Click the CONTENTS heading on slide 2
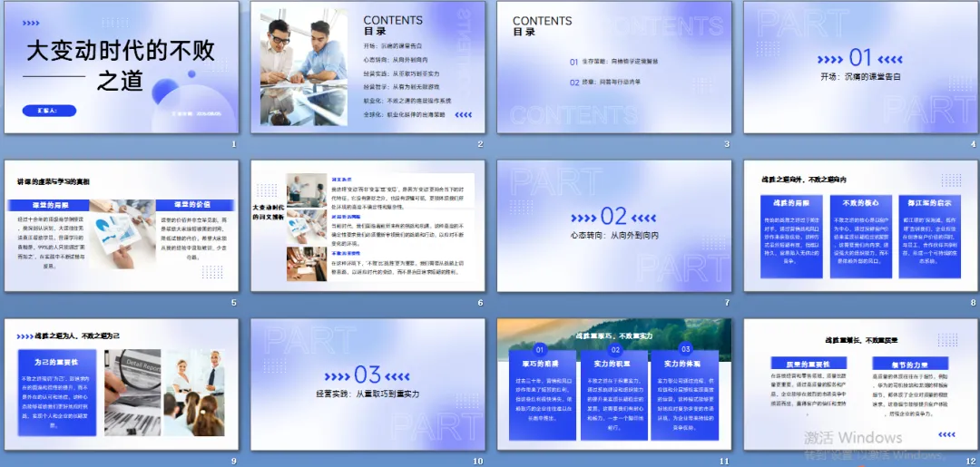This screenshot has width=980, height=467. [393, 21]
